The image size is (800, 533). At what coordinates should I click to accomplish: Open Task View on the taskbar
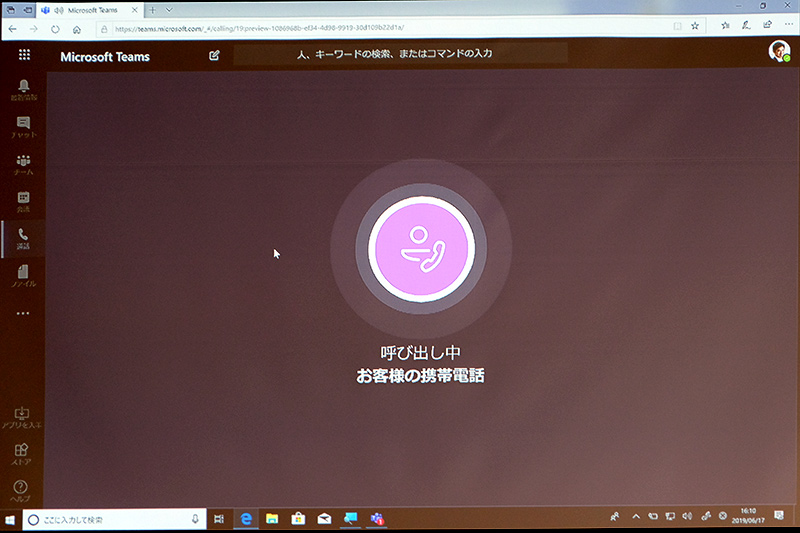[219, 519]
